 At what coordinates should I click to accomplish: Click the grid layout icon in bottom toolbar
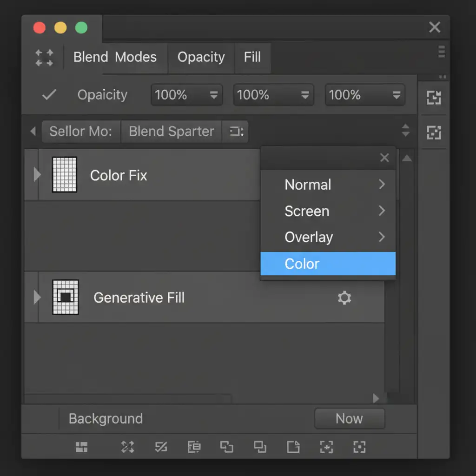[x=81, y=447]
